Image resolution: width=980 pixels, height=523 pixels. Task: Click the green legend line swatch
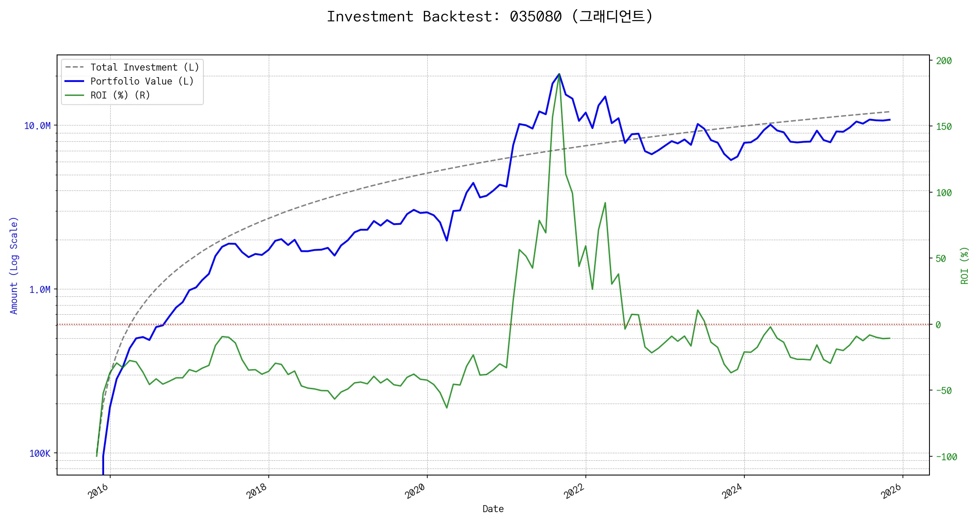click(74, 95)
